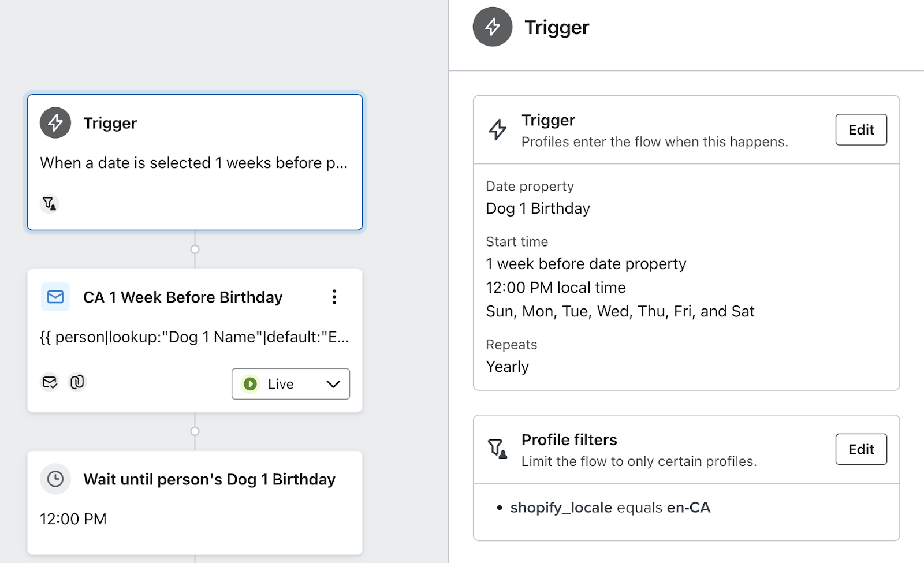Click the large Trigger header bolt icon
924x563 pixels.
[x=493, y=27]
